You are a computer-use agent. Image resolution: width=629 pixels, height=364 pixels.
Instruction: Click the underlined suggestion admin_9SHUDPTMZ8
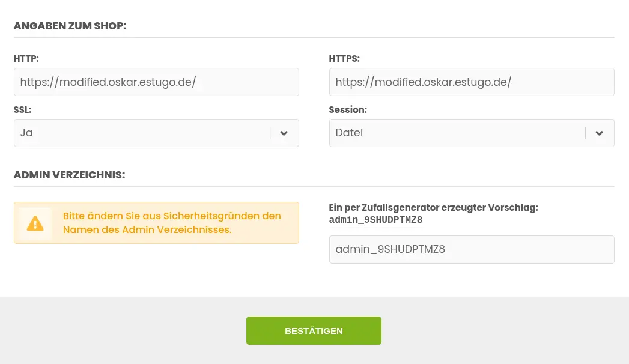tap(375, 220)
